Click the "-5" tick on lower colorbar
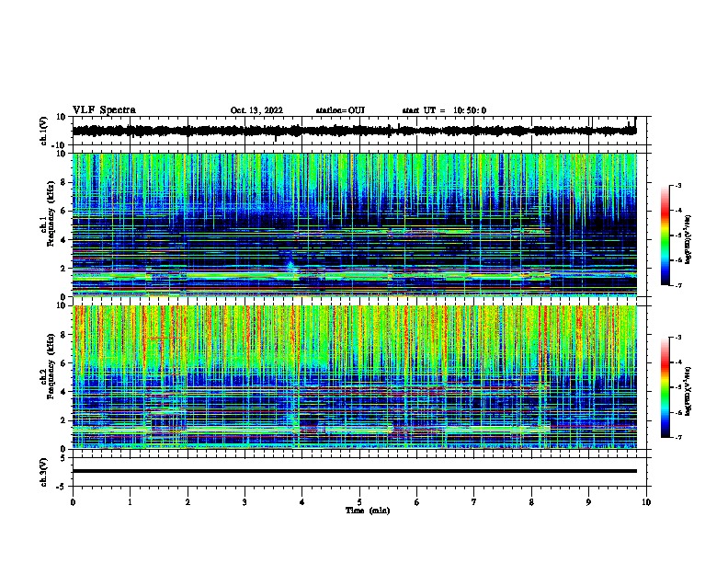This screenshot has height=563, width=728. coord(678,387)
